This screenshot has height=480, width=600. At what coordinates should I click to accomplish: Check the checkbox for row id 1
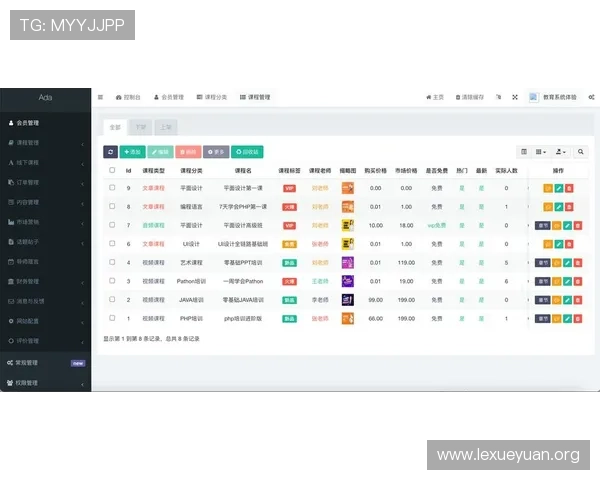pyautogui.click(x=112, y=318)
